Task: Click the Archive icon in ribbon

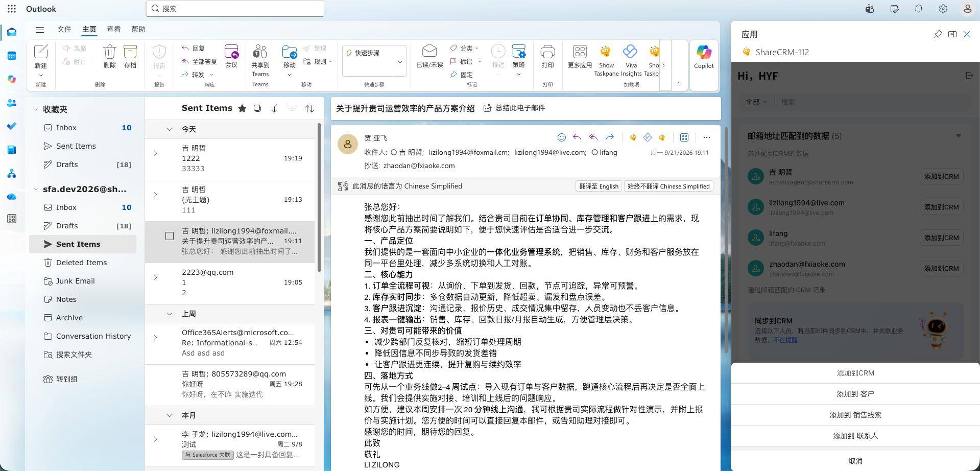Action: (130, 52)
